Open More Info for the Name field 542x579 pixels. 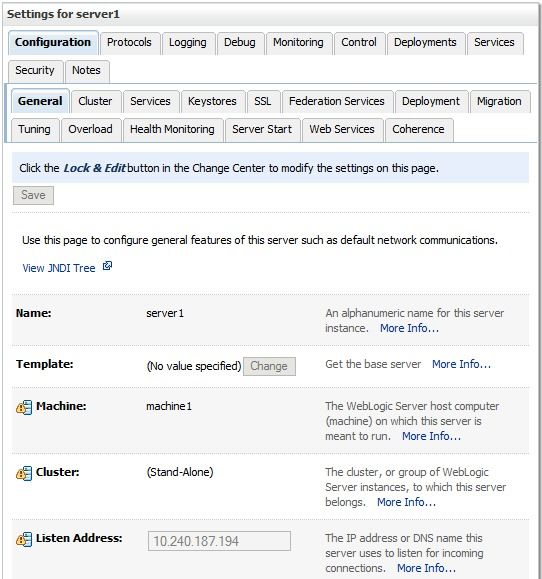[x=409, y=328]
